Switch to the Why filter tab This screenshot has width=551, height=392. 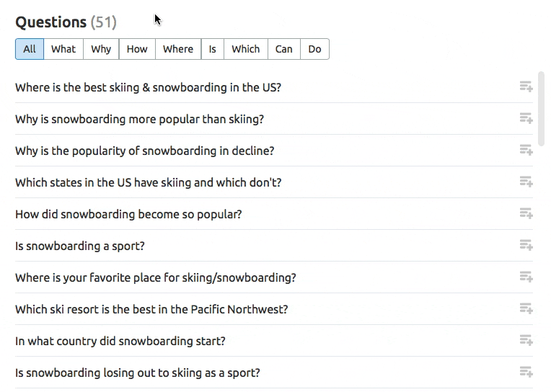click(x=101, y=49)
